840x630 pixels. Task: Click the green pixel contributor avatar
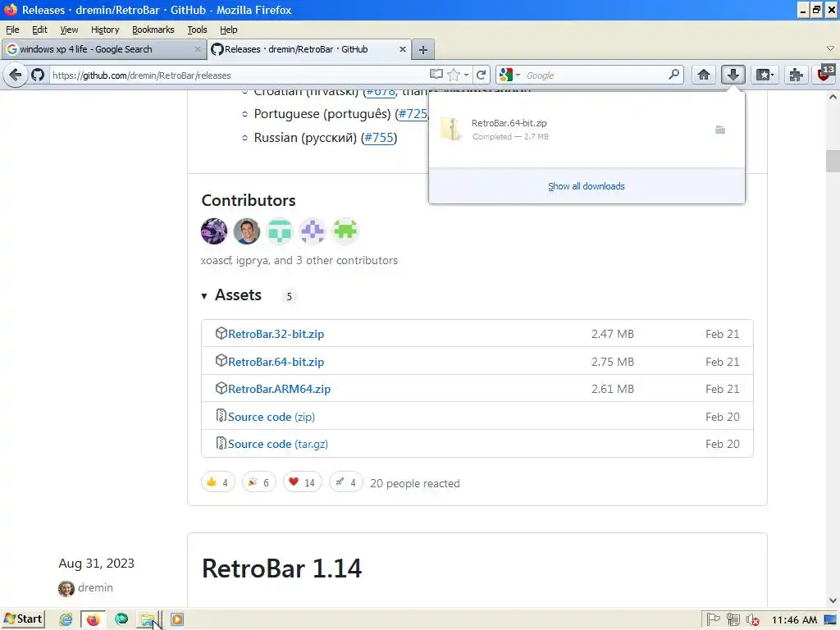pyautogui.click(x=345, y=231)
